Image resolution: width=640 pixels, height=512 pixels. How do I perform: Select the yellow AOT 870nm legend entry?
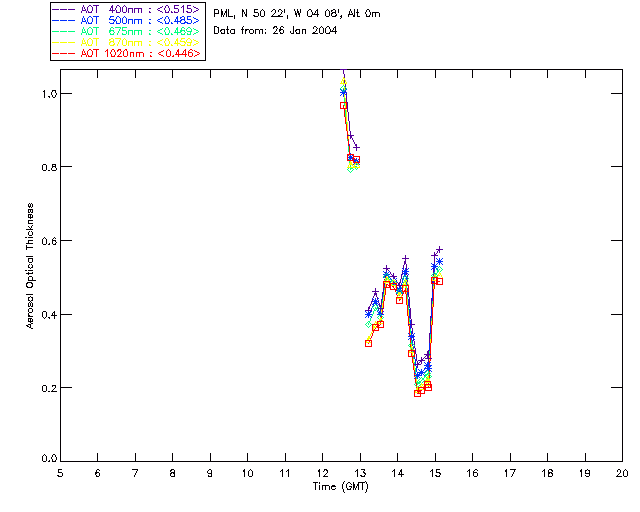coord(127,42)
